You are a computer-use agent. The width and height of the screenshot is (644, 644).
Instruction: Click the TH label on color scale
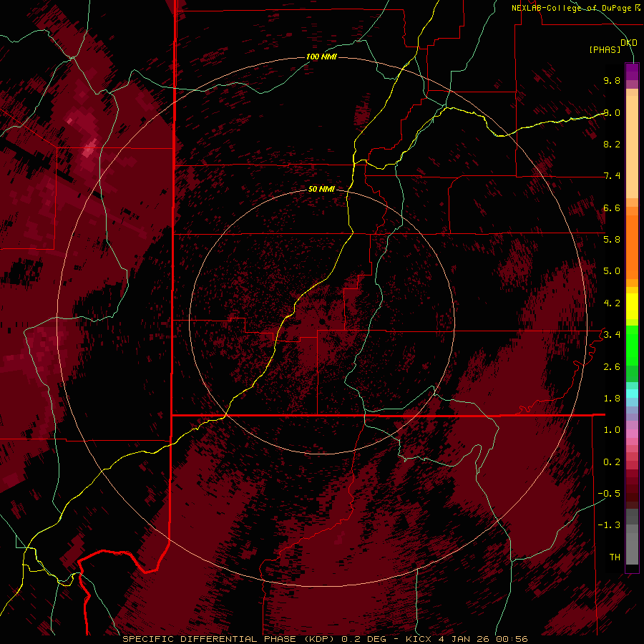tap(615, 557)
